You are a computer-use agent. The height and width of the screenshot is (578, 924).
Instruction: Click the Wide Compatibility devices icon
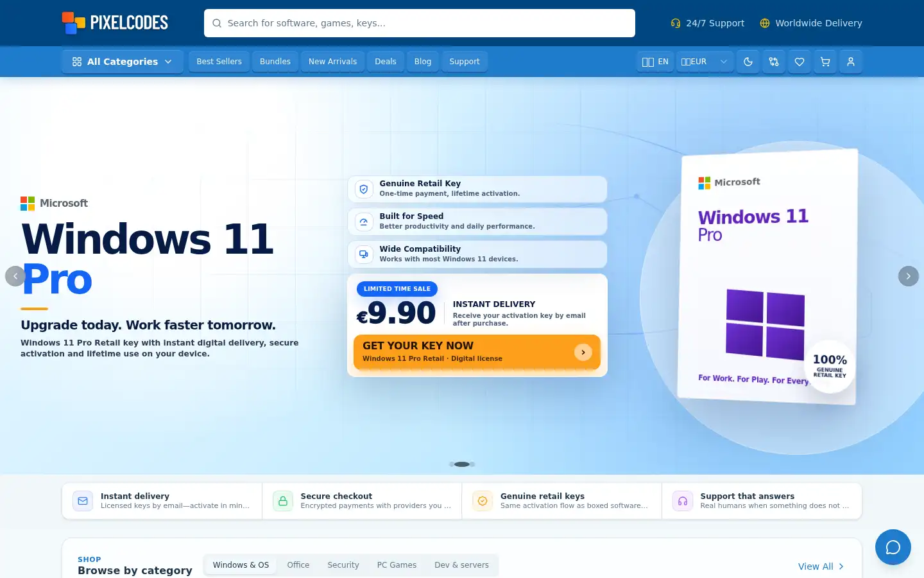click(x=364, y=254)
